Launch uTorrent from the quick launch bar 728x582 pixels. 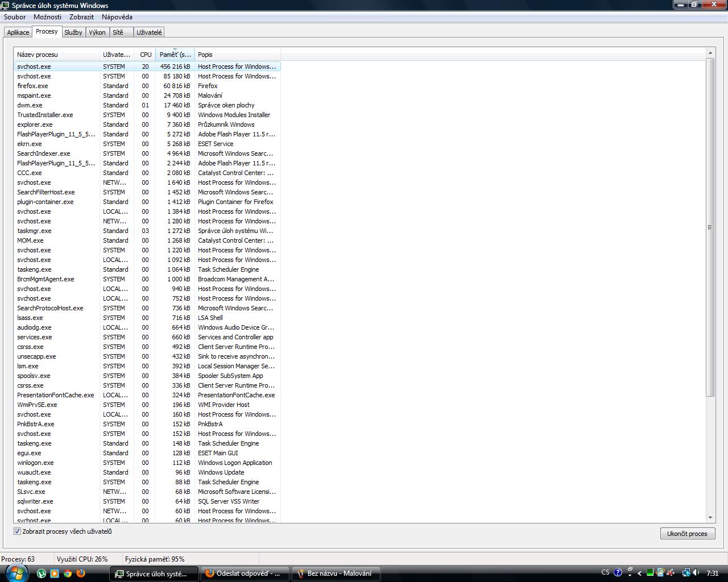point(42,573)
